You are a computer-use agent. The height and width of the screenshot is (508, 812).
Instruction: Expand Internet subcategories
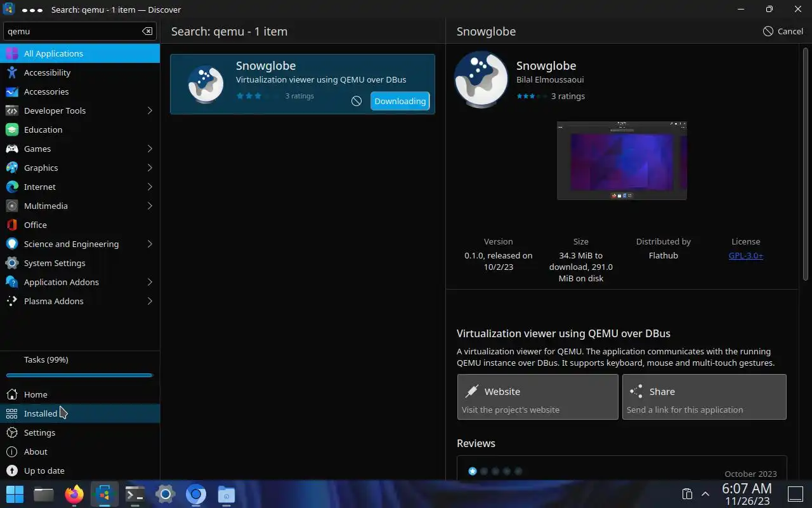click(150, 187)
